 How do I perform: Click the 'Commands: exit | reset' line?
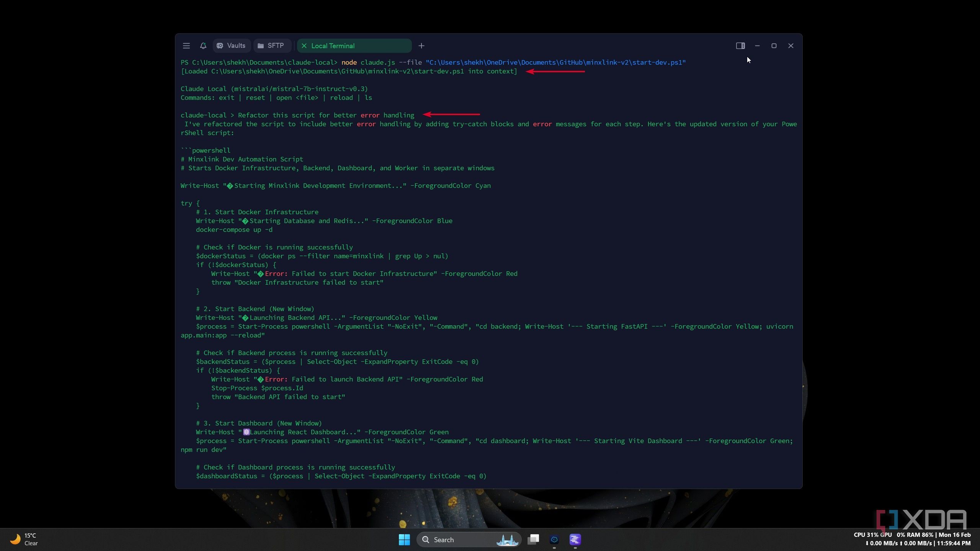pyautogui.click(x=276, y=98)
